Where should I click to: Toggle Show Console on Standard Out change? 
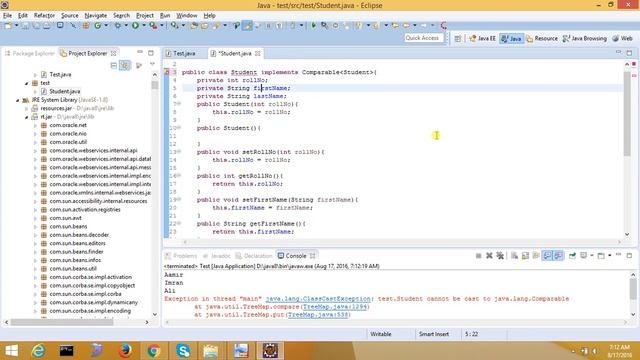547,256
